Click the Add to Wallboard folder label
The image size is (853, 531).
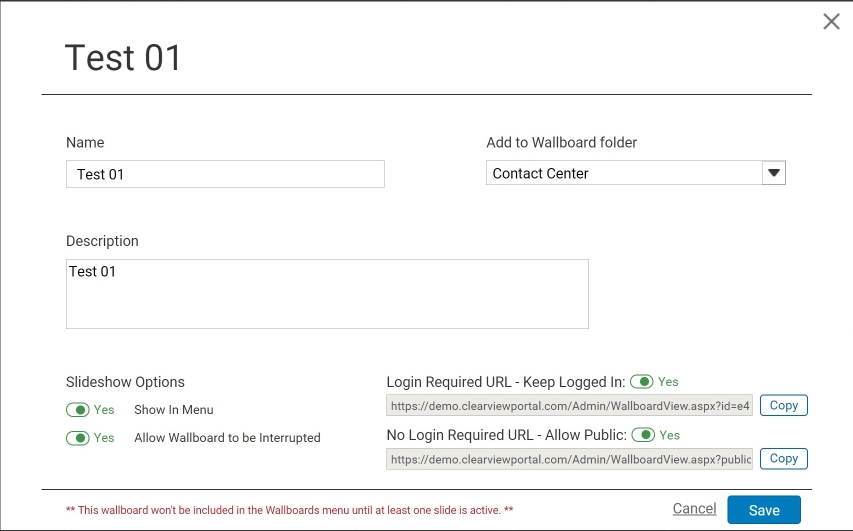(x=561, y=143)
